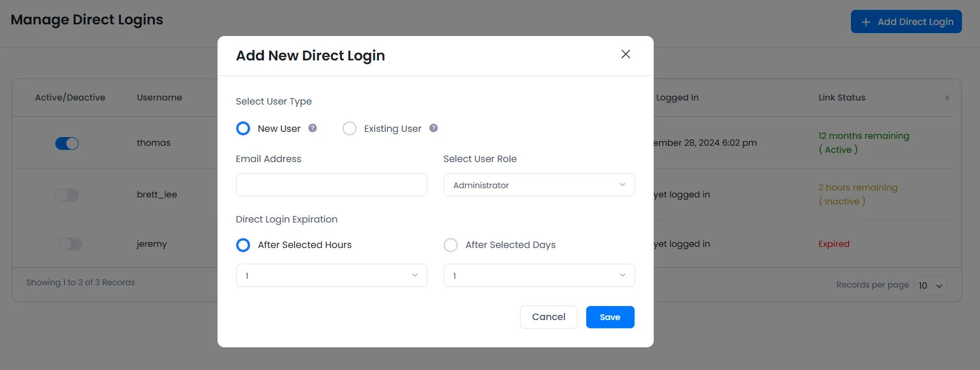This screenshot has width=980, height=370.
Task: Click the sort icon on Link Status column
Action: [947, 98]
